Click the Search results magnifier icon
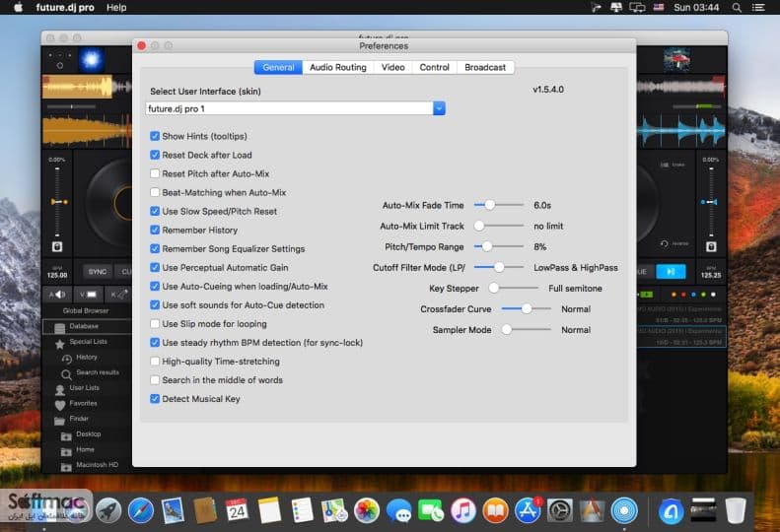The image size is (780, 532). (x=66, y=374)
